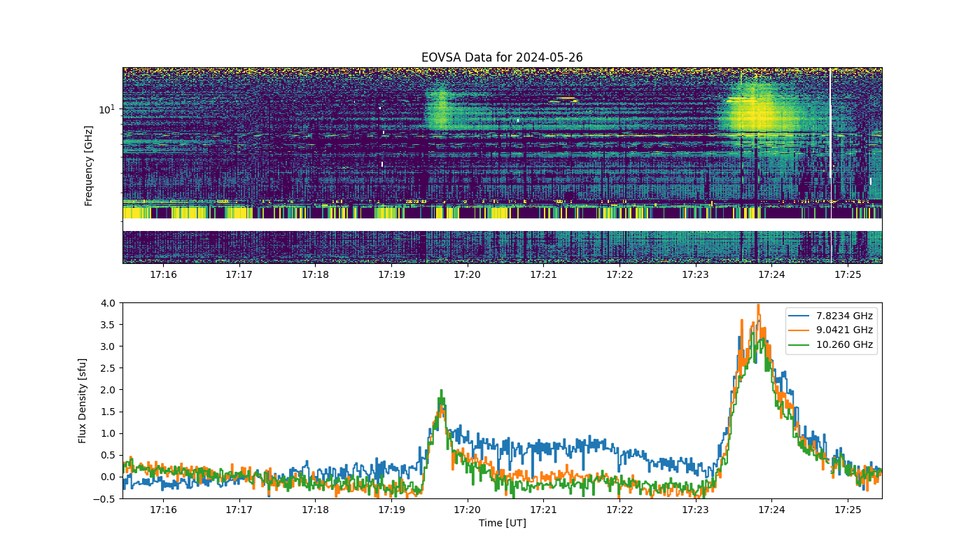The width and height of the screenshot is (980, 560).
Task: Select the 9.0421 GHz legend entry
Action: 832,330
